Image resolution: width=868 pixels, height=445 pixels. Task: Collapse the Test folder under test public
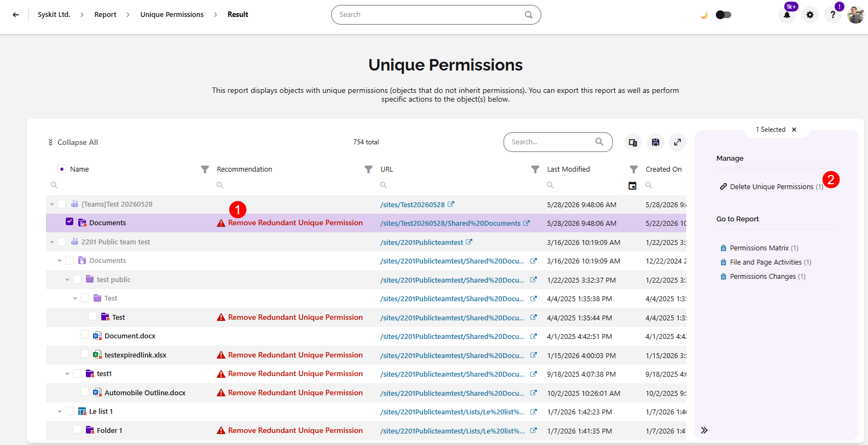click(75, 298)
